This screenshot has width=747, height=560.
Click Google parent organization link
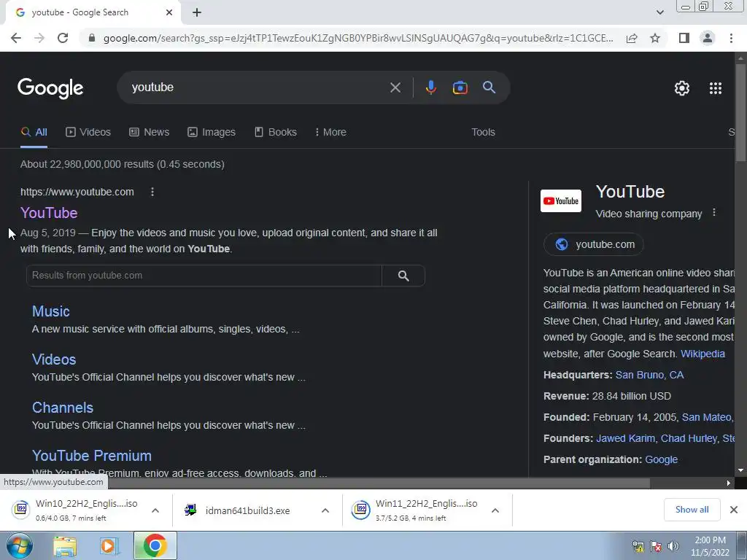tap(661, 459)
